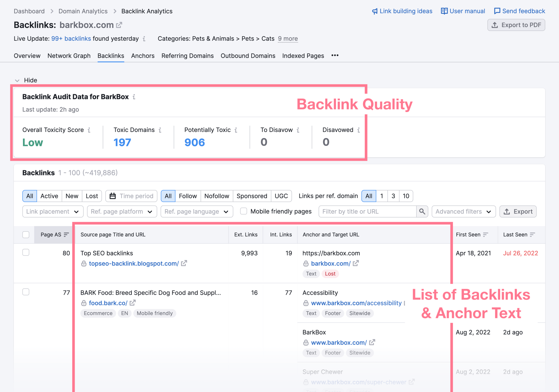Image resolution: width=559 pixels, height=392 pixels.
Task: Click the megaphone Link building ideas icon
Action: tap(375, 11)
